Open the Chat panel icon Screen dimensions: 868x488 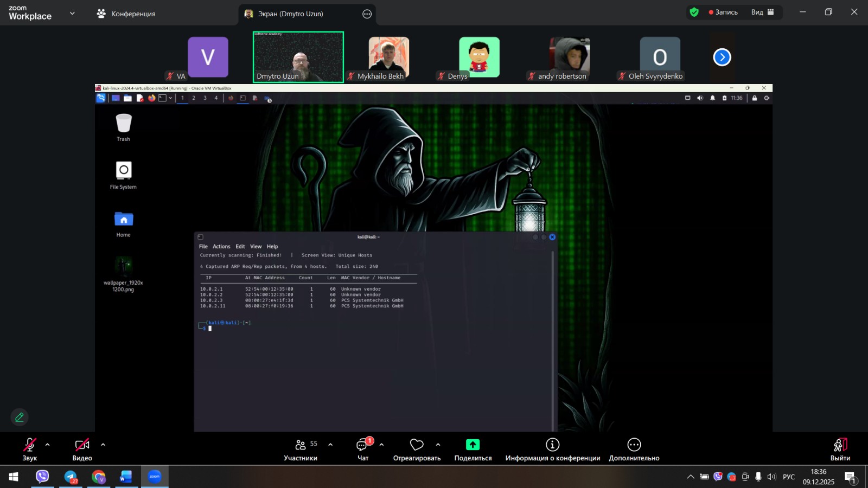362,445
